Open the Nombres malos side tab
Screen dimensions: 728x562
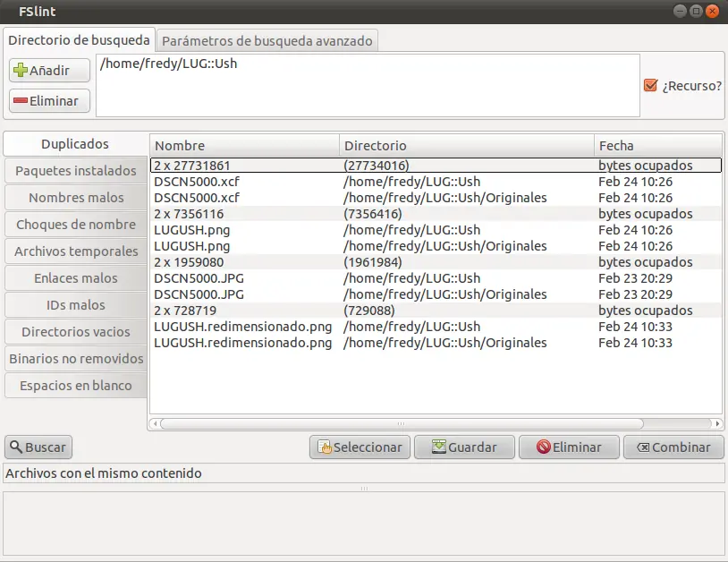pyautogui.click(x=76, y=198)
